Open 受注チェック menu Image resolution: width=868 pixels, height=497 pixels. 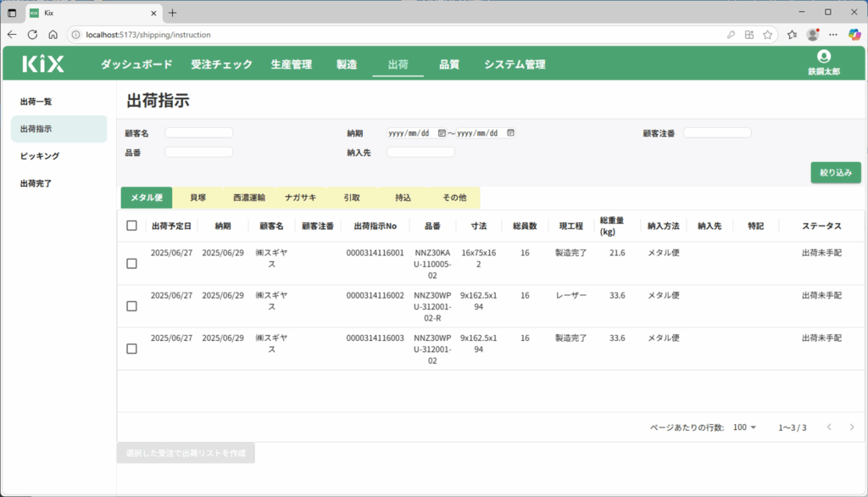point(221,64)
